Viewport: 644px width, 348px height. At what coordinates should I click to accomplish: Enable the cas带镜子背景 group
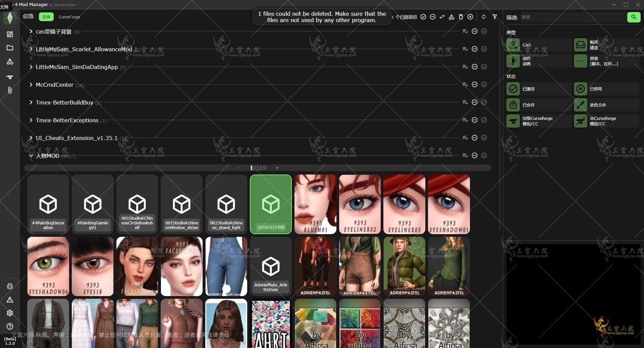point(484,31)
